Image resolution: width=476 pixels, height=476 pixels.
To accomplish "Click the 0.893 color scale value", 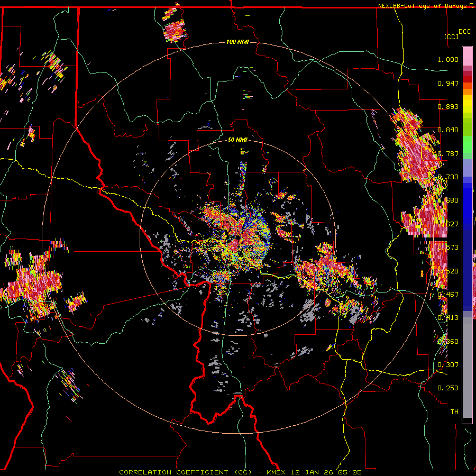I will (x=448, y=106).
